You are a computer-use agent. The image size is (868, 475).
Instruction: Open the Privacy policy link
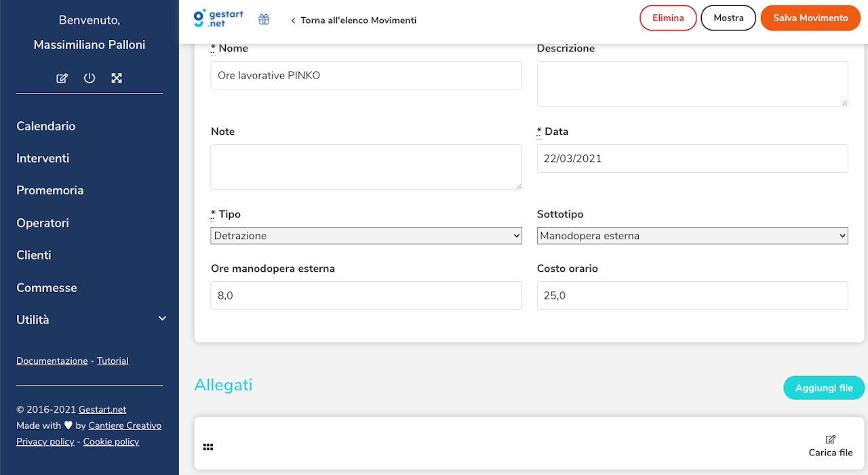[x=45, y=441]
